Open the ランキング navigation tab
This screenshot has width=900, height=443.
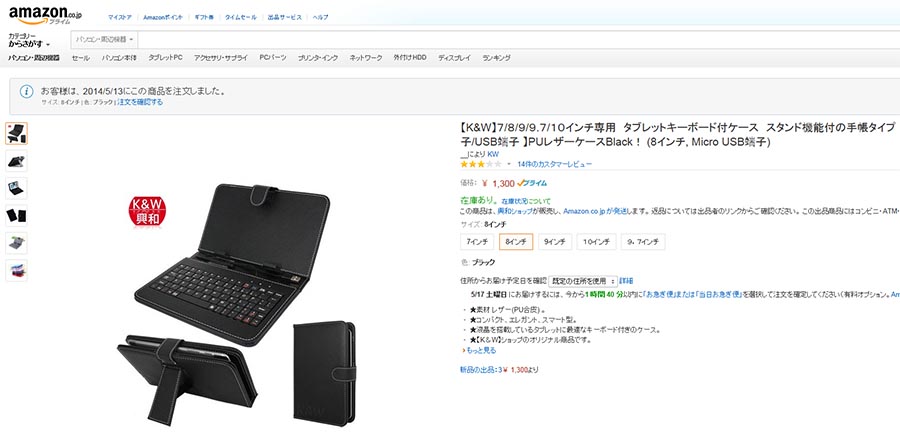click(x=496, y=58)
